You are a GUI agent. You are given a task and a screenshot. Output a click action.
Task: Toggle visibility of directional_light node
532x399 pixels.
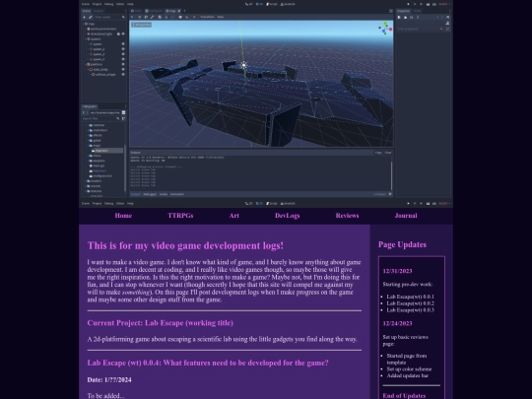coord(123,33)
